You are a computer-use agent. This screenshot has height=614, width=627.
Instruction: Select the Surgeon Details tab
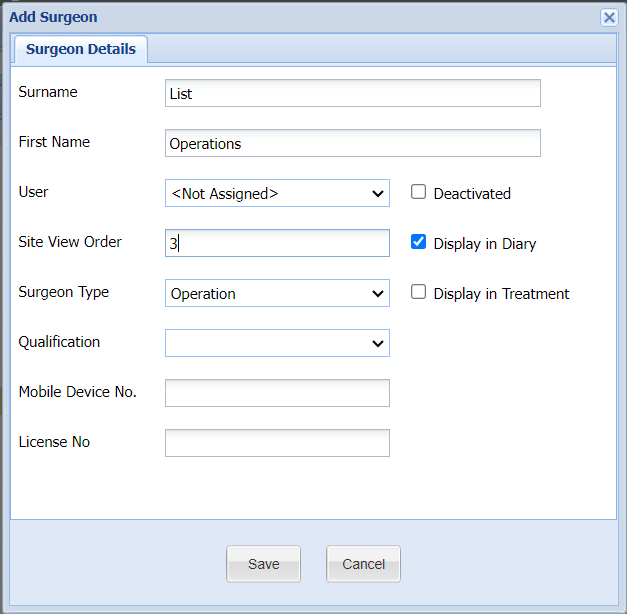81,49
